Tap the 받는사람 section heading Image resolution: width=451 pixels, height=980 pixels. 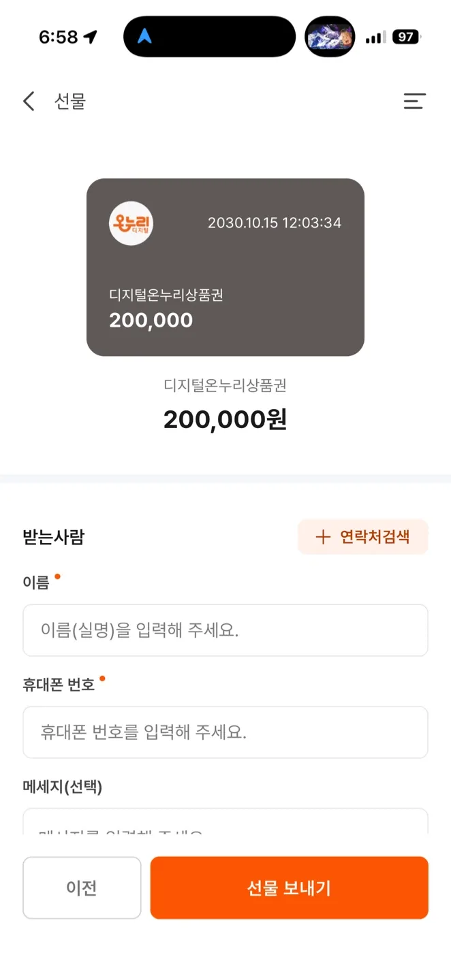pyautogui.click(x=54, y=537)
